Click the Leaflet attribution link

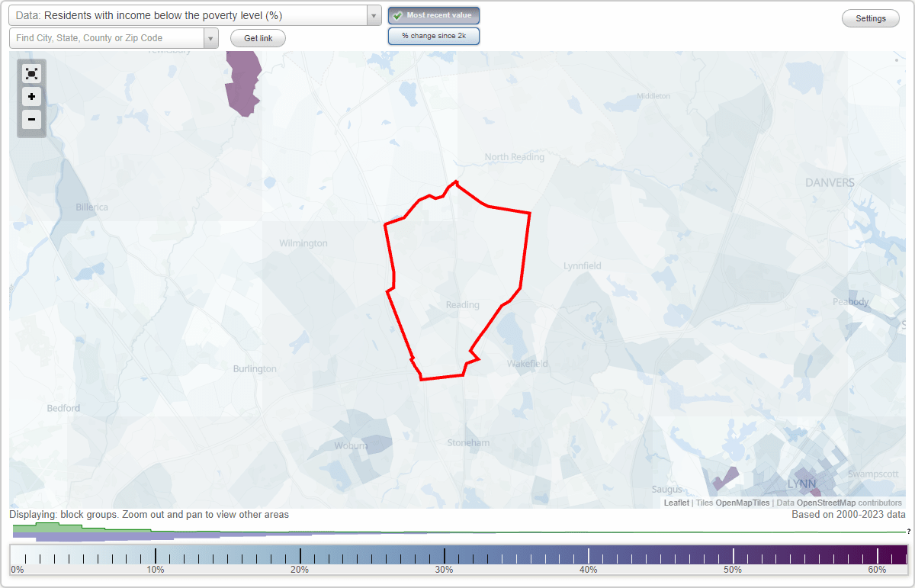(676, 503)
